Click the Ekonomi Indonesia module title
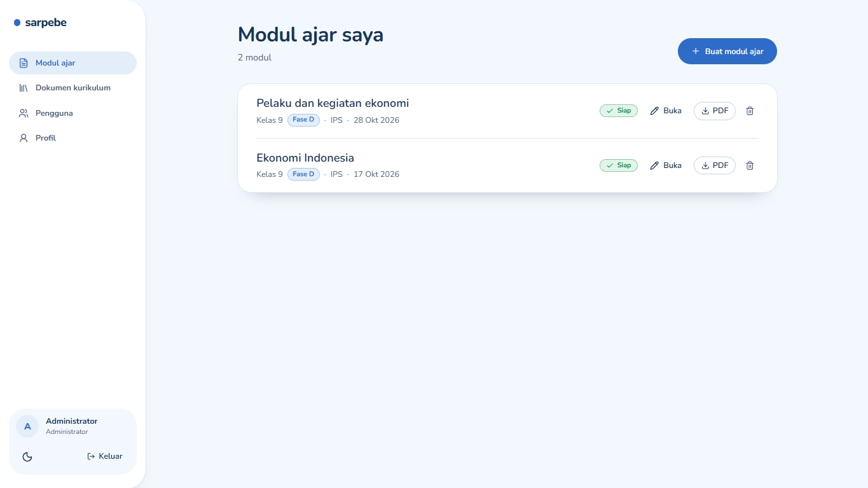Viewport: 868px width, 488px height. coord(305,158)
